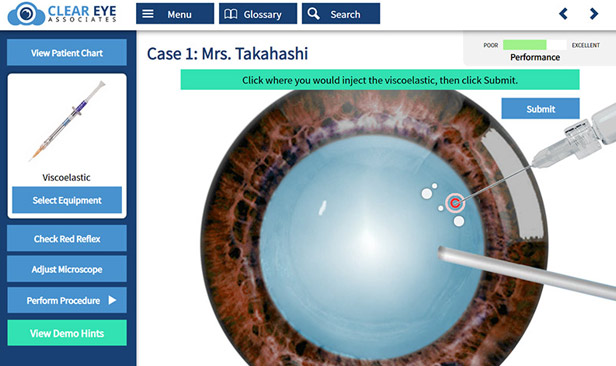
Task: Open the Glossary label
Action: click(262, 15)
